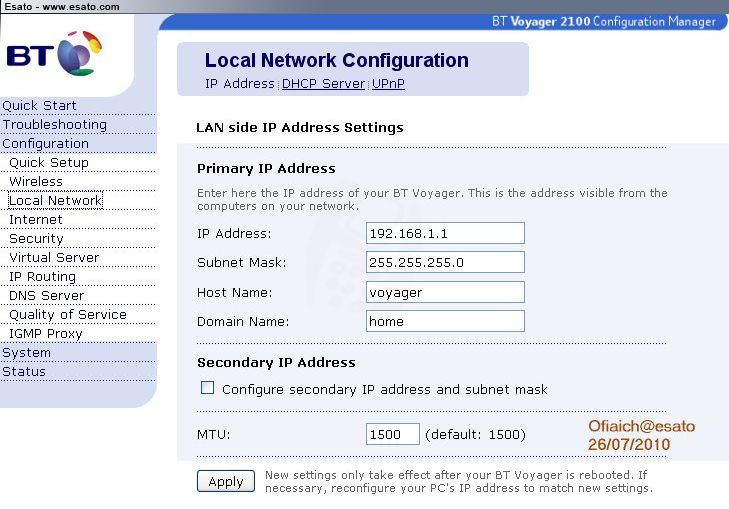Select the Configuration menu section
729x509 pixels.
click(46, 144)
